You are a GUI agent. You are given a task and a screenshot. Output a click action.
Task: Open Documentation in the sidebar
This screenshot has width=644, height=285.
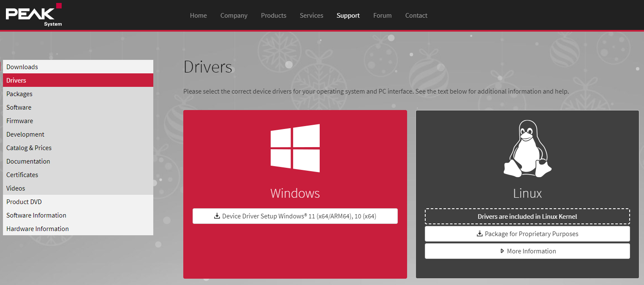(x=78, y=161)
